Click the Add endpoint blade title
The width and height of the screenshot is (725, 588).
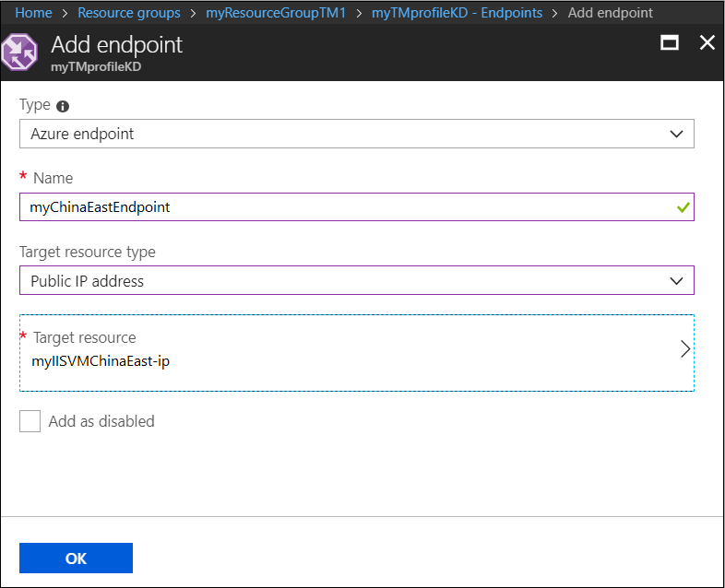117,44
